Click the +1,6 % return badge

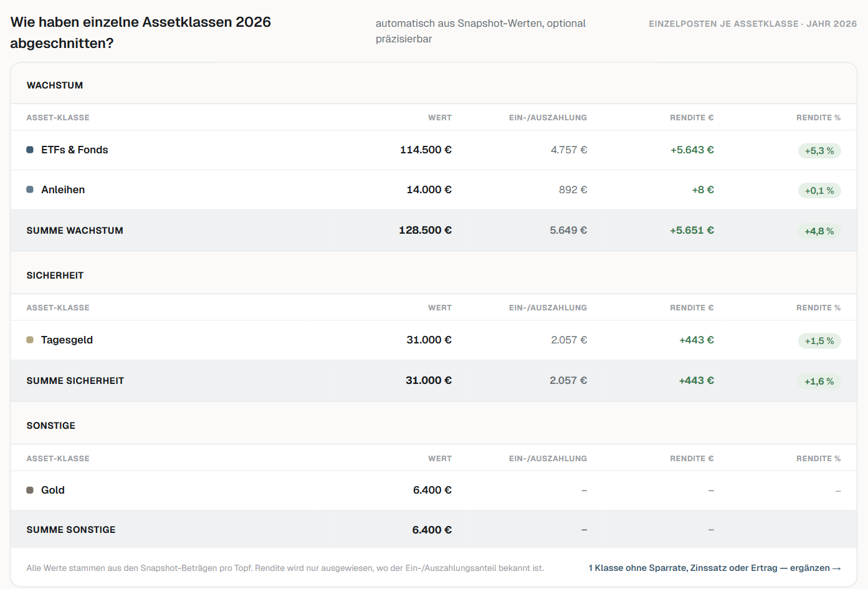[819, 381]
